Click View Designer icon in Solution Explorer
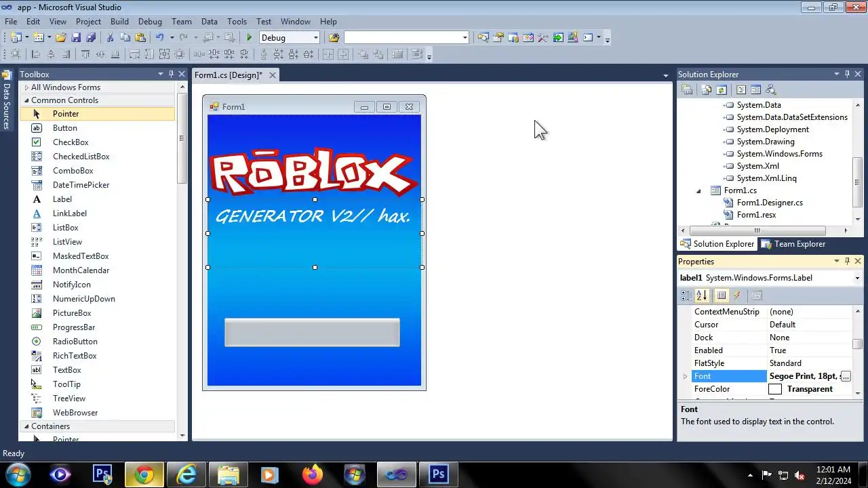The image size is (868, 488). tap(755, 89)
